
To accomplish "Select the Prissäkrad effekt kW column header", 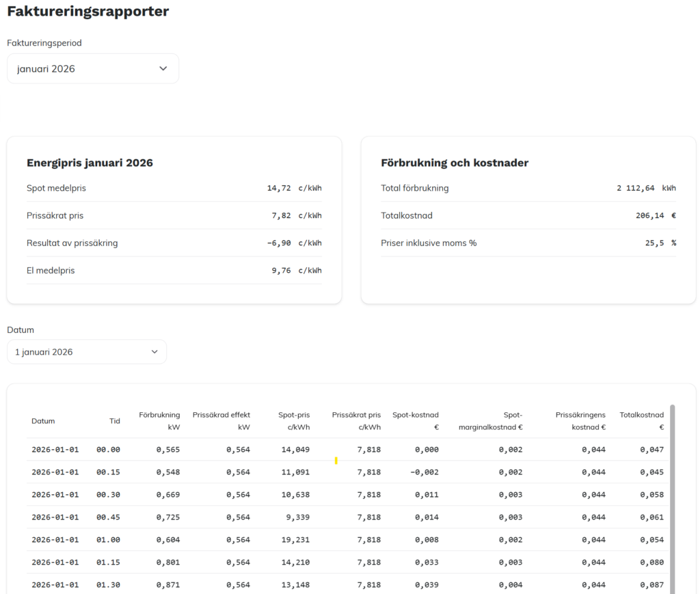I will click(221, 421).
